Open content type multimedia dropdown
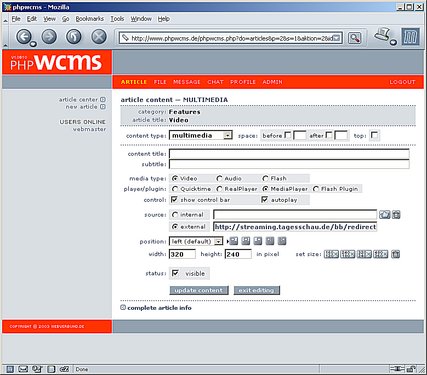 pyautogui.click(x=201, y=135)
